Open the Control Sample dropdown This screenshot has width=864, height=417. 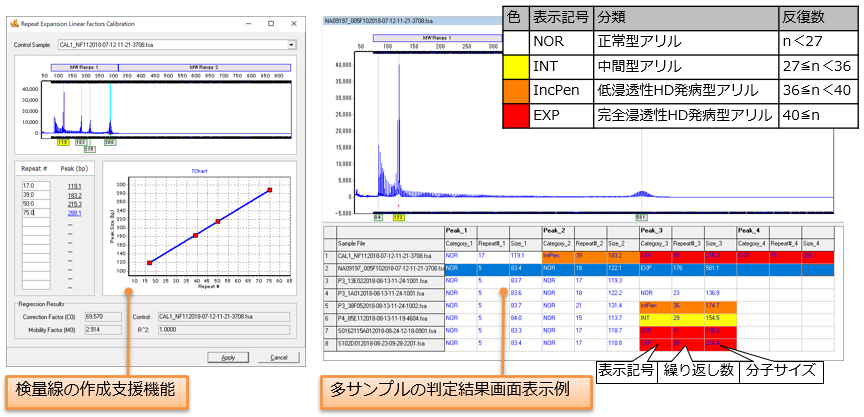pyautogui.click(x=291, y=45)
